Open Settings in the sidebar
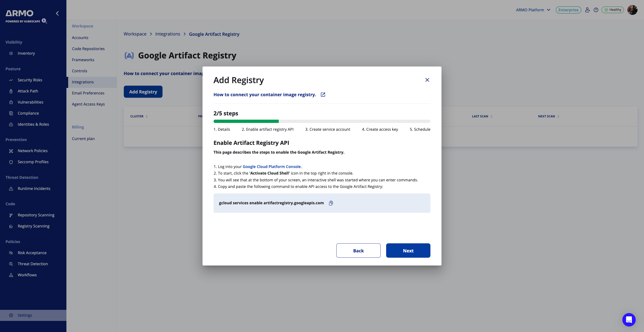This screenshot has height=332, width=644. (x=25, y=315)
